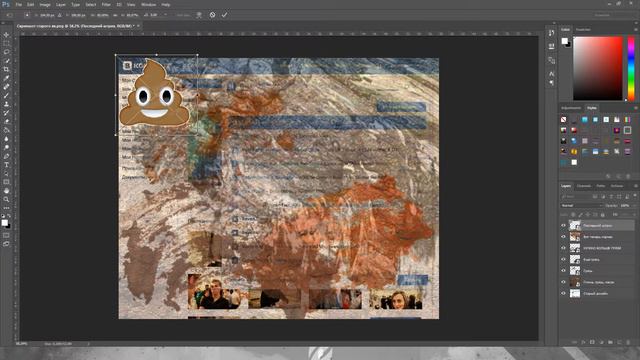This screenshot has width=640, height=360.
Task: Add adjustment layer half-circle icon
Action: (601, 342)
